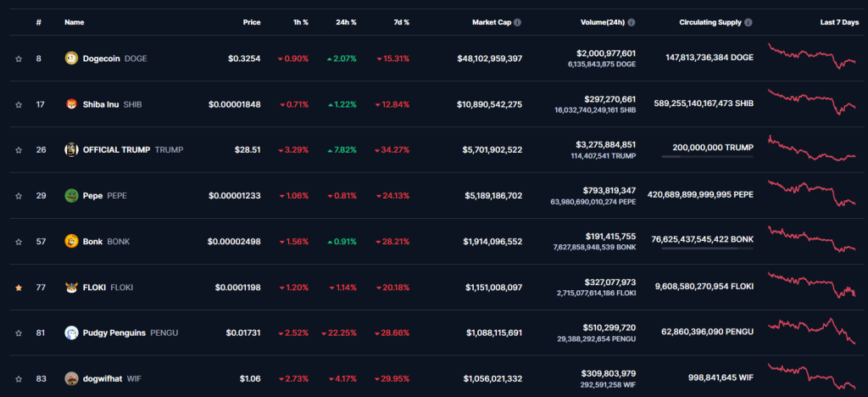Click the Pepe frog logo
The image size is (868, 397).
pos(71,195)
